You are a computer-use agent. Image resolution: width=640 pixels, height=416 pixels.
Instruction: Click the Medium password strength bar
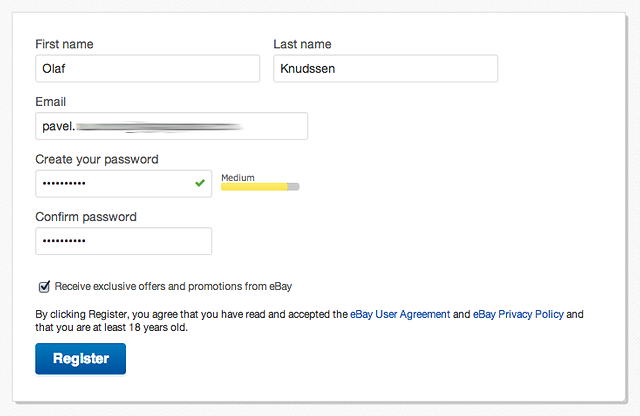(x=260, y=187)
